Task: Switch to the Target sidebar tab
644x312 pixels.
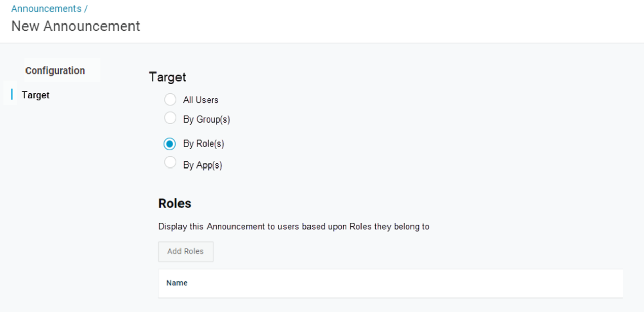Action: point(36,95)
